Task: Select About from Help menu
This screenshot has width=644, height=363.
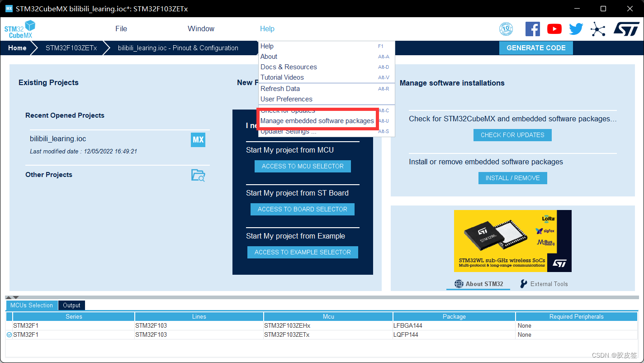Action: click(x=327, y=57)
